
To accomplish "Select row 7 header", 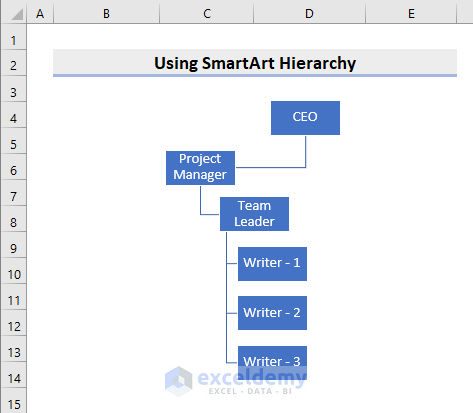I will 14,193.
